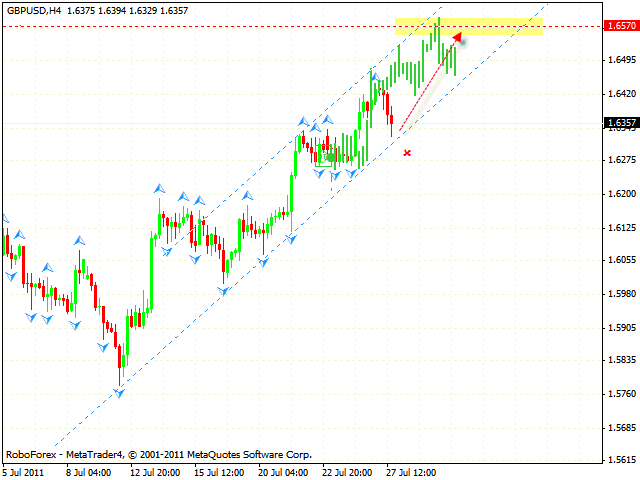The image size is (640, 480).
Task: Click the 1.5685 price axis label
Action: point(622,427)
